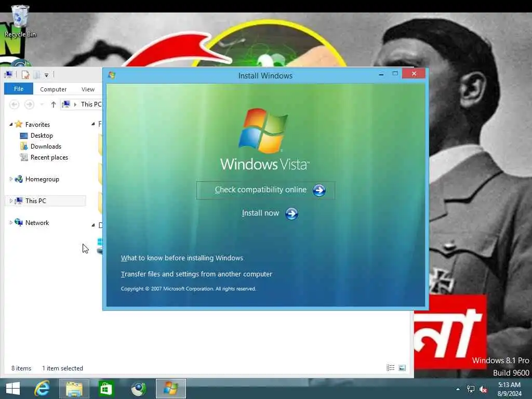Switch to the Computer ribbon tab

54,89
